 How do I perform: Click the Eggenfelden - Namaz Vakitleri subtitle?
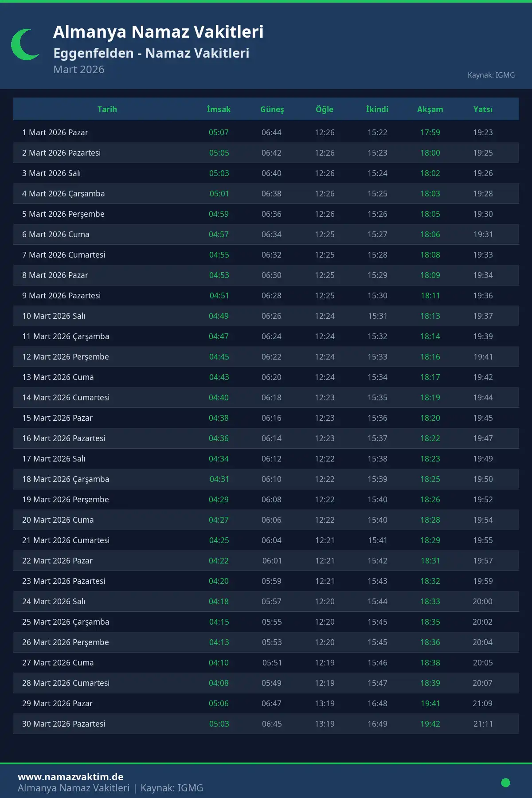tap(151, 53)
